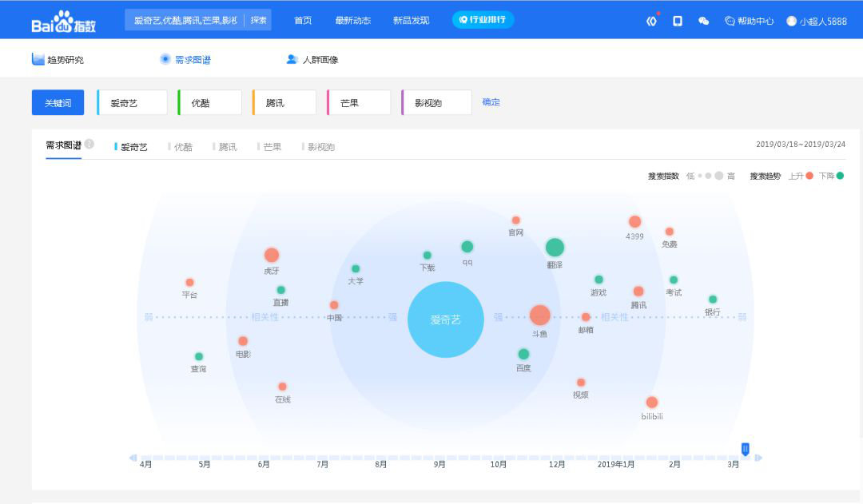Viewport: 863px width, 504px height.
Task: Open the 首页 menu item
Action: click(x=303, y=20)
